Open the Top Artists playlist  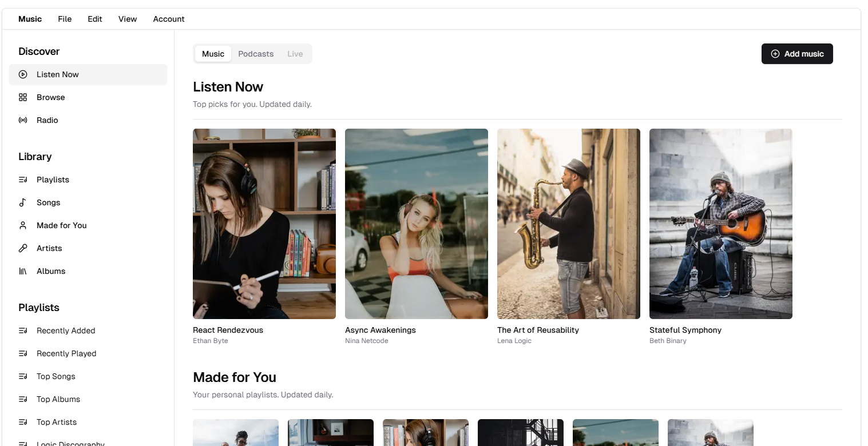point(88,422)
